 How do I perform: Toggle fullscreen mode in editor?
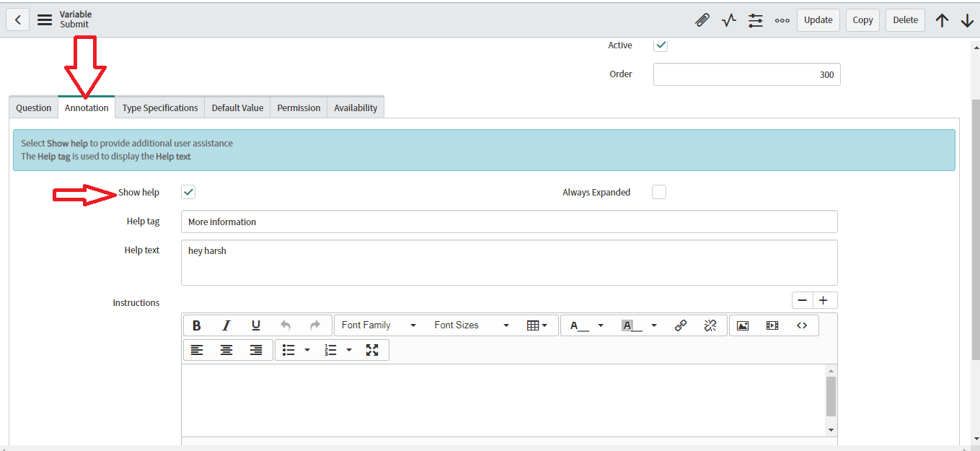372,350
